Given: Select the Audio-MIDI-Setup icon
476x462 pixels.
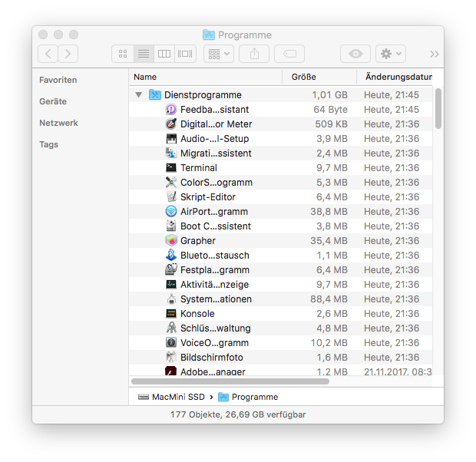Looking at the screenshot, I should click(x=171, y=138).
